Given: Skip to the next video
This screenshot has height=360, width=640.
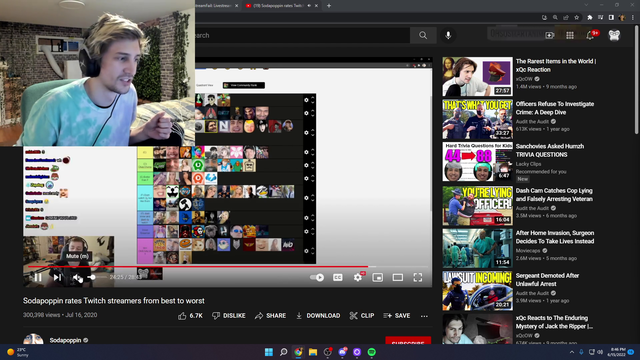Looking at the screenshot, I should 57,278.
